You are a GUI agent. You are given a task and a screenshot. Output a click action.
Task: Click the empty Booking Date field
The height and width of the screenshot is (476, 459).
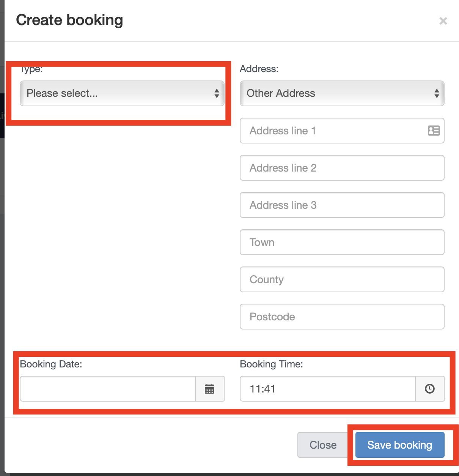coord(108,389)
